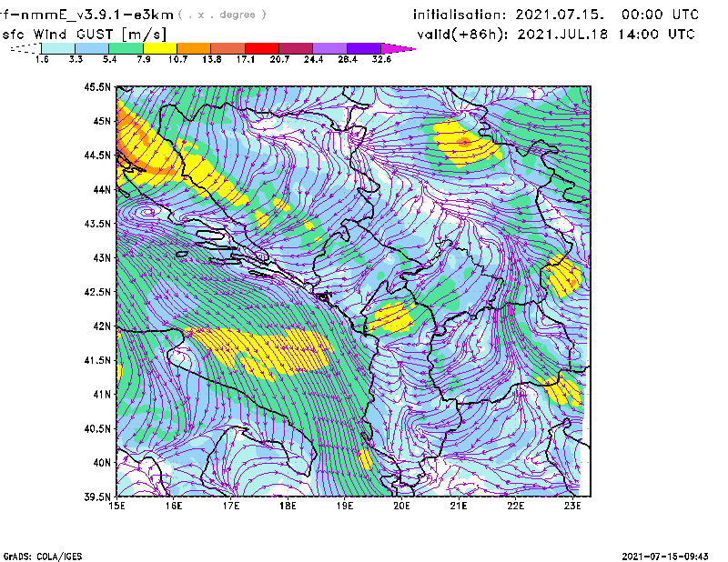
Task: Click legend value '24.4'
Action: 313,59
